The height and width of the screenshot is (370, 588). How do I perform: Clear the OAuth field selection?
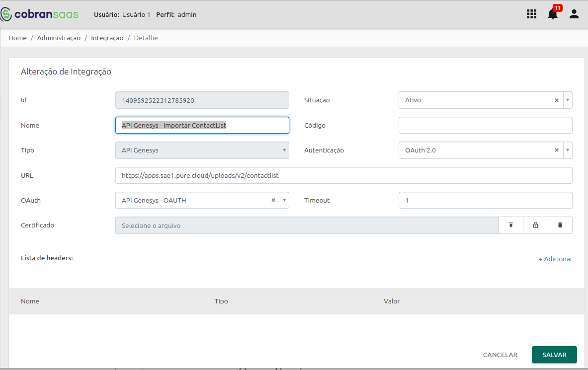[273, 201]
